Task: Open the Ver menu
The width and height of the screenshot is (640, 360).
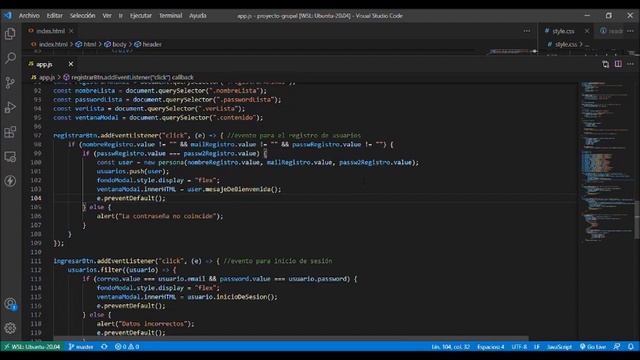Action: click(x=107, y=16)
